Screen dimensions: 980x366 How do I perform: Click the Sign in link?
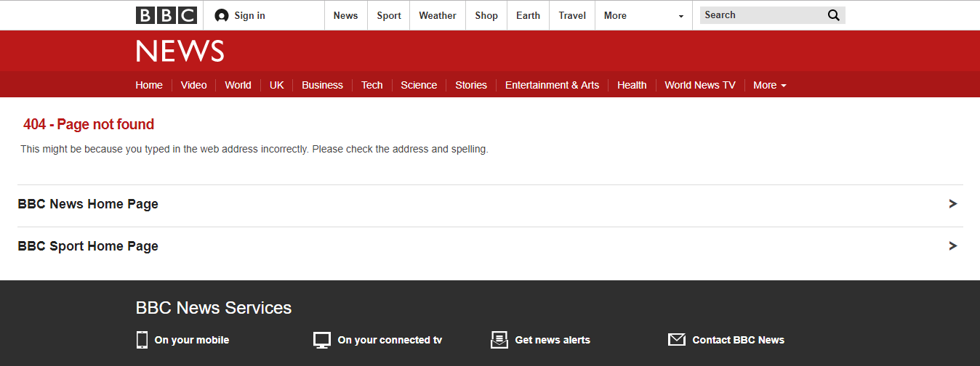pyautogui.click(x=249, y=15)
